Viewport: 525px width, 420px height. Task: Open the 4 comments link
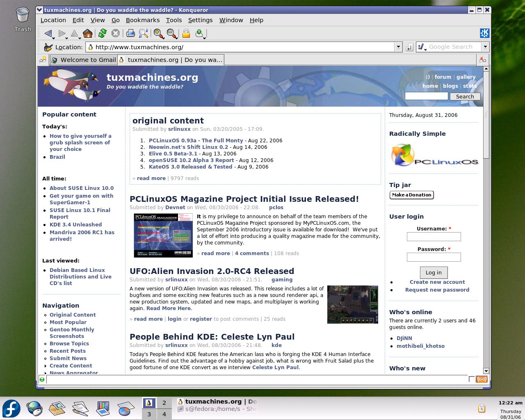pos(252,253)
